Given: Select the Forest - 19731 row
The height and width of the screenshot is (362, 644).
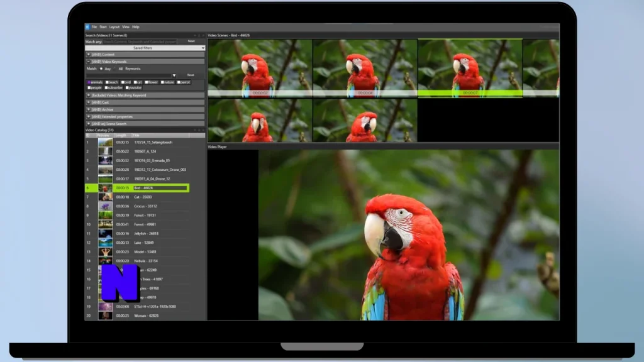Looking at the screenshot, I should coord(137,215).
